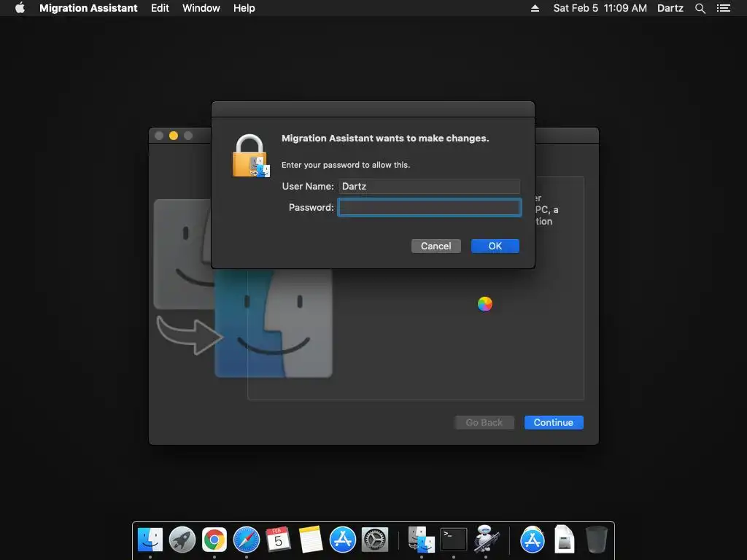747x560 pixels.
Task: Open the Migration Assistant app menu
Action: [88, 8]
